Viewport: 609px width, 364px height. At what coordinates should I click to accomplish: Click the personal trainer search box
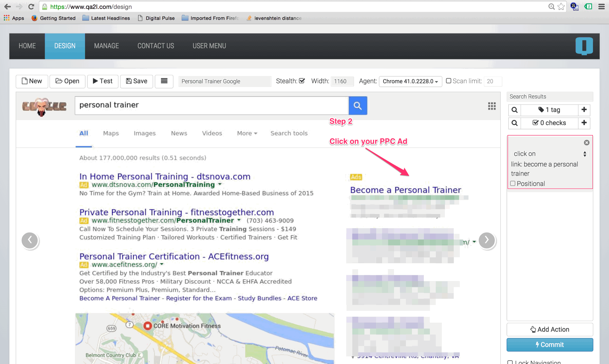212,105
